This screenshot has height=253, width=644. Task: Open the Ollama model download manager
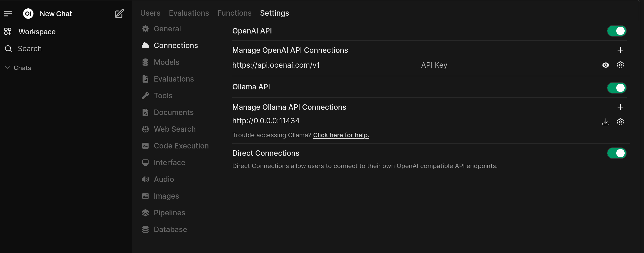[606, 122]
